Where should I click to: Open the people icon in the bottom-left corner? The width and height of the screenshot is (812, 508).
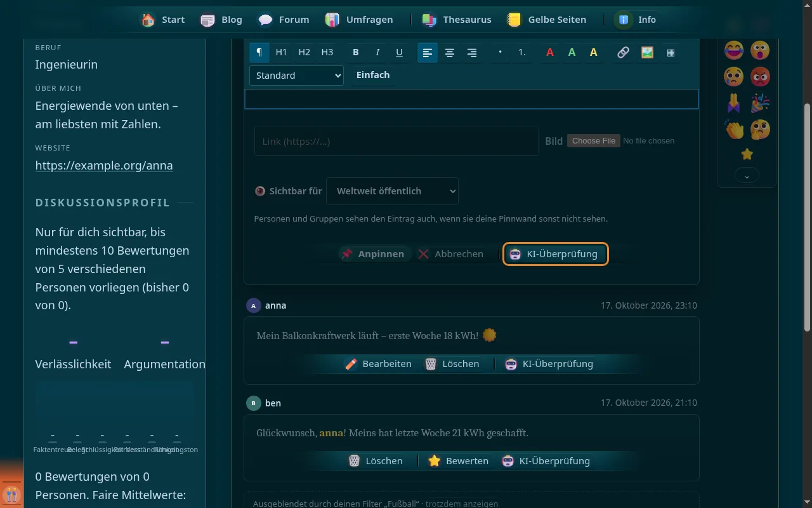11,495
